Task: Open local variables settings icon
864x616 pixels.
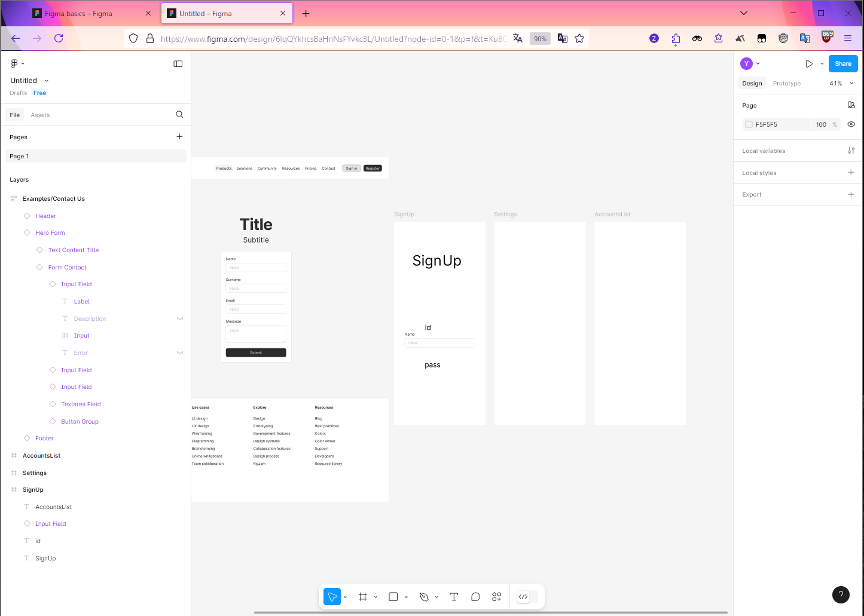Action: [851, 151]
